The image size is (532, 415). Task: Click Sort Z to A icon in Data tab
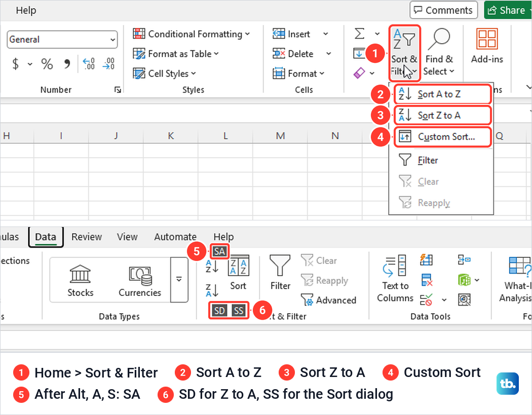tap(212, 290)
